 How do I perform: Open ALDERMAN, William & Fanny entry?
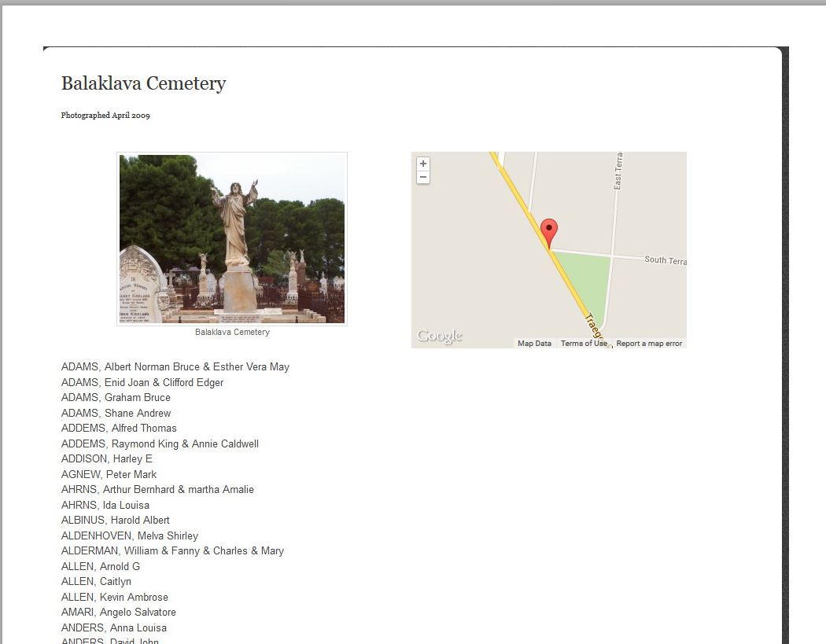pyautogui.click(x=172, y=550)
